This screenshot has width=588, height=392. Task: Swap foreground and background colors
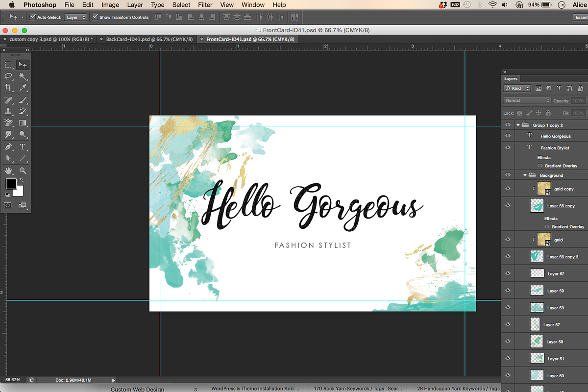click(x=22, y=181)
